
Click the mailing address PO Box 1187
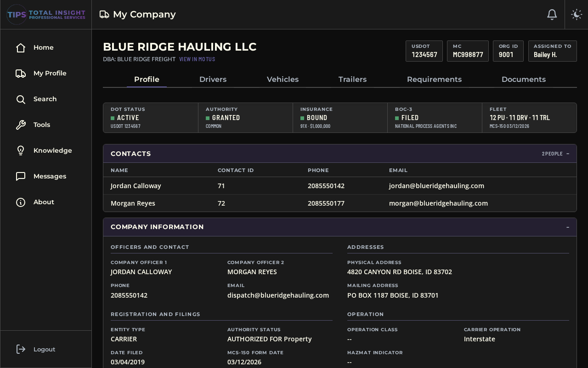393,295
